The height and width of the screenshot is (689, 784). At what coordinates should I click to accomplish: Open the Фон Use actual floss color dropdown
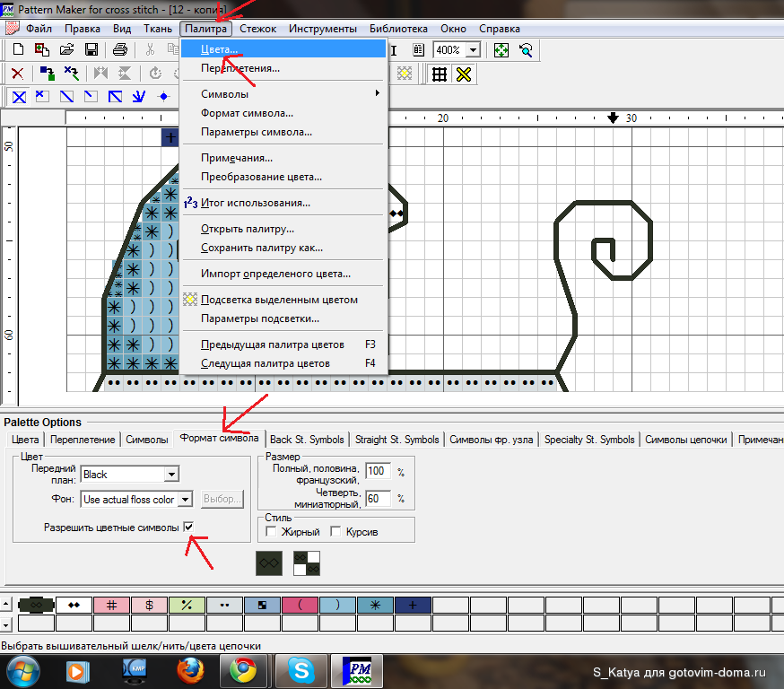click(x=186, y=499)
